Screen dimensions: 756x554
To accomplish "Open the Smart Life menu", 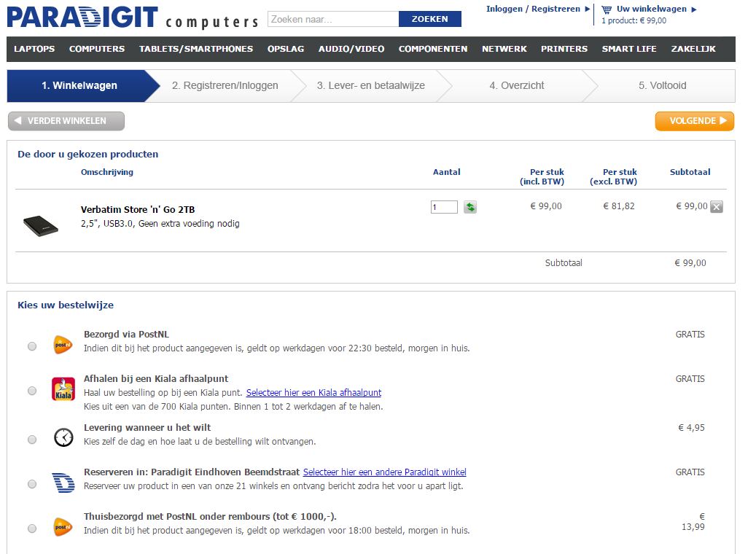I will point(629,49).
